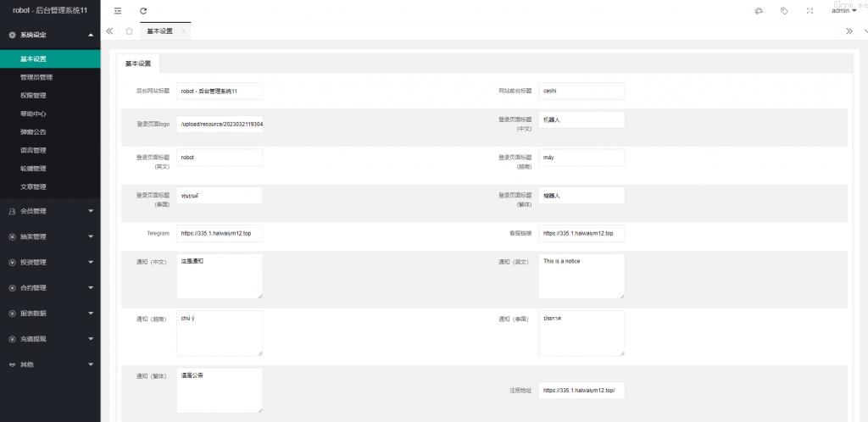Viewport: 868px width, 422px height.
Task: Focus the 通知 (英文) notice textarea
Action: pyautogui.click(x=581, y=276)
